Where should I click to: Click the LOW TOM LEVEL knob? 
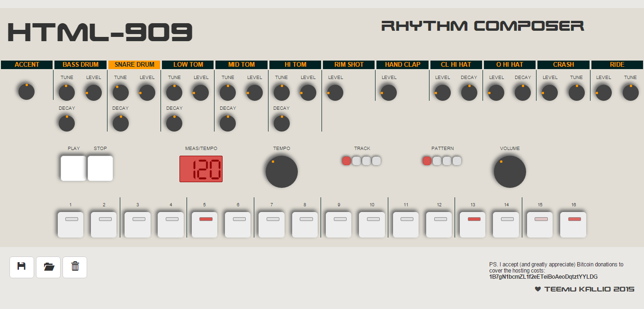201,93
